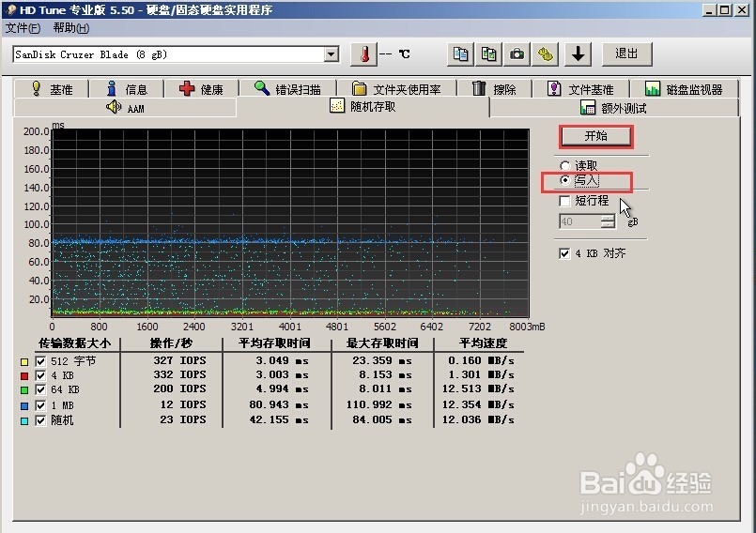Click the 110.992 ms max access value

(379, 404)
